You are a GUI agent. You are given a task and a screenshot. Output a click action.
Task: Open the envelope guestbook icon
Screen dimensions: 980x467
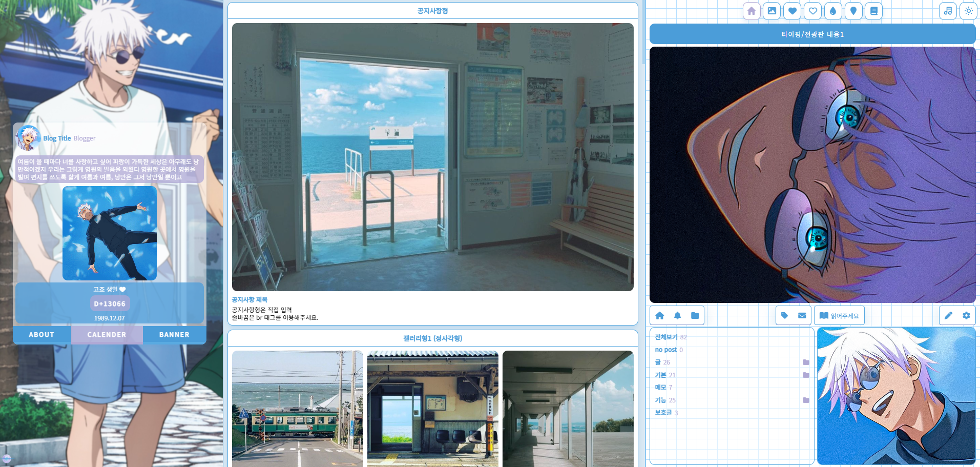(802, 316)
